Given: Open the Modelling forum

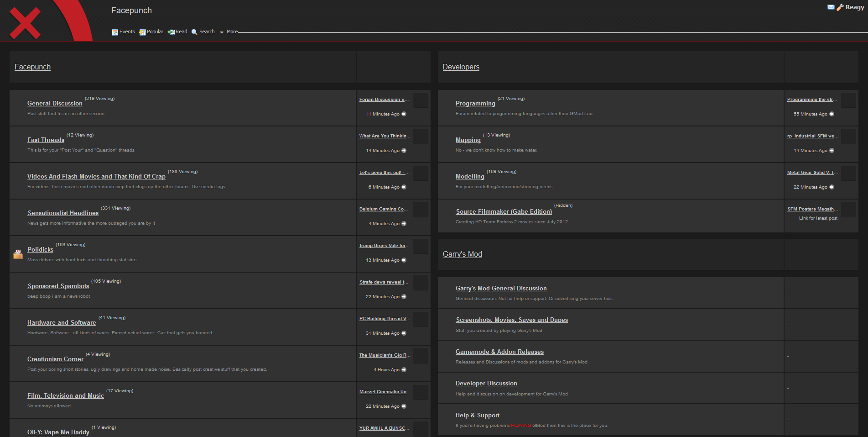Looking at the screenshot, I should pyautogui.click(x=470, y=176).
